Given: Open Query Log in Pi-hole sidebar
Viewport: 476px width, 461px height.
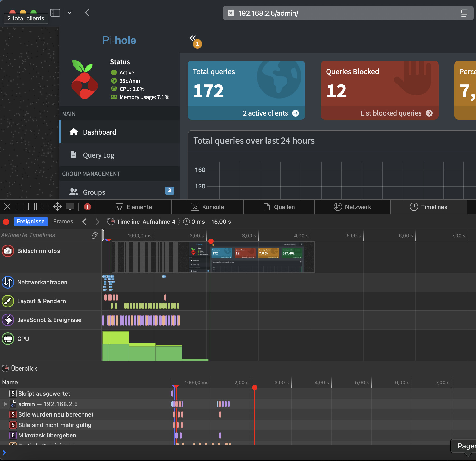Looking at the screenshot, I should point(120,155).
